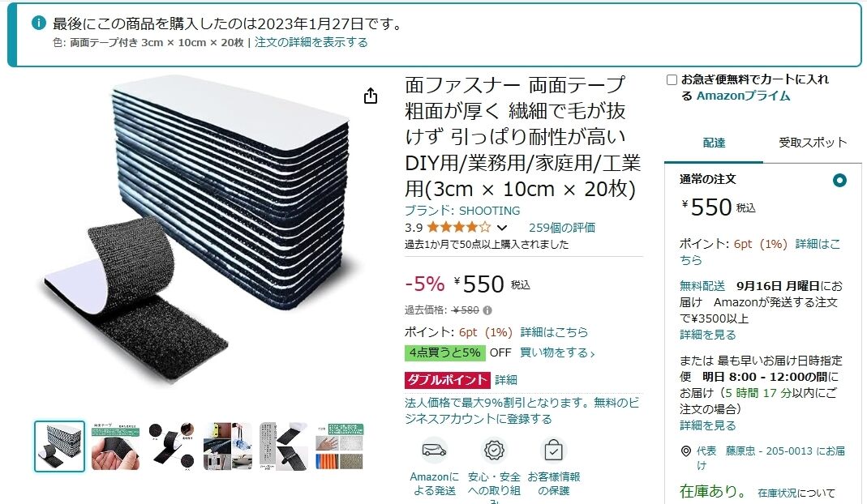Image resolution: width=867 pixels, height=504 pixels.
Task: Click the info icon beside past price ¥580
Action: point(487,310)
